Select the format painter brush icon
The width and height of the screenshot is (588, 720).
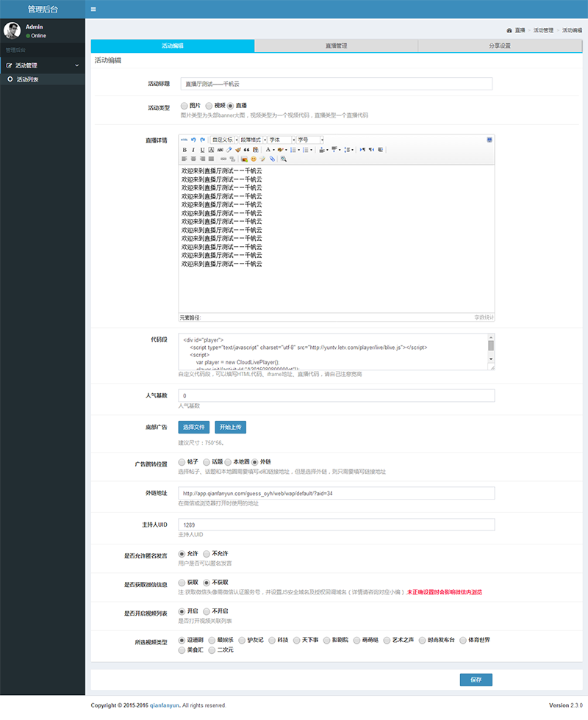point(238,150)
